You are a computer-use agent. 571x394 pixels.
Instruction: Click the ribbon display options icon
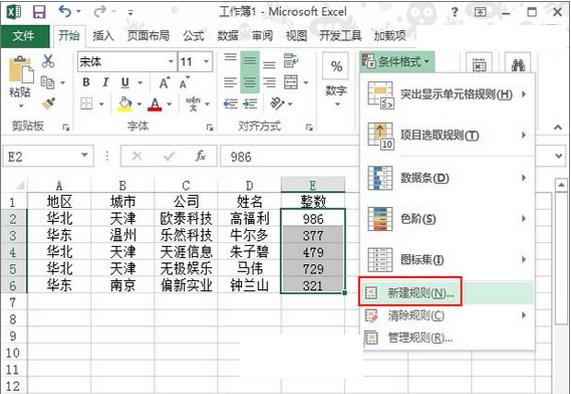coord(480,12)
